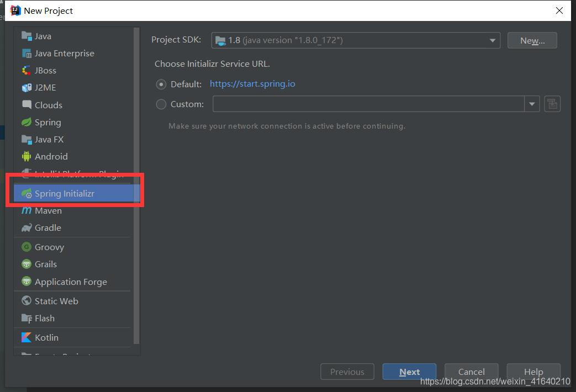Click the JBoss icon

[27, 70]
